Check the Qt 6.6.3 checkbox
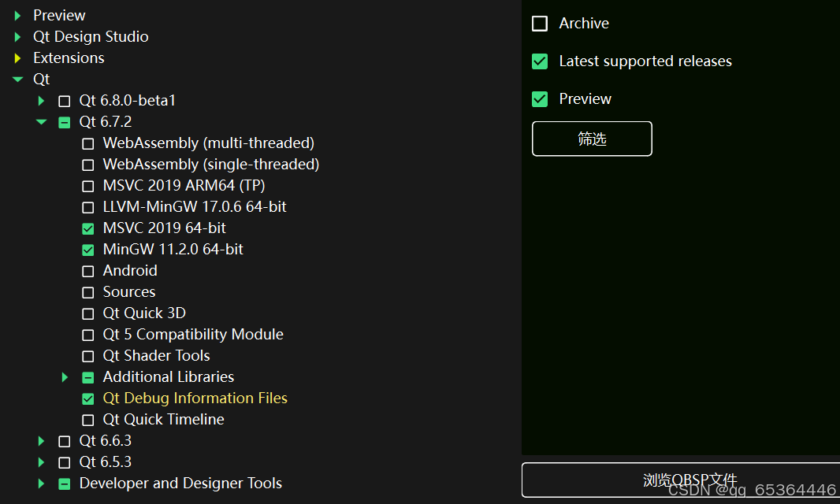 point(65,441)
